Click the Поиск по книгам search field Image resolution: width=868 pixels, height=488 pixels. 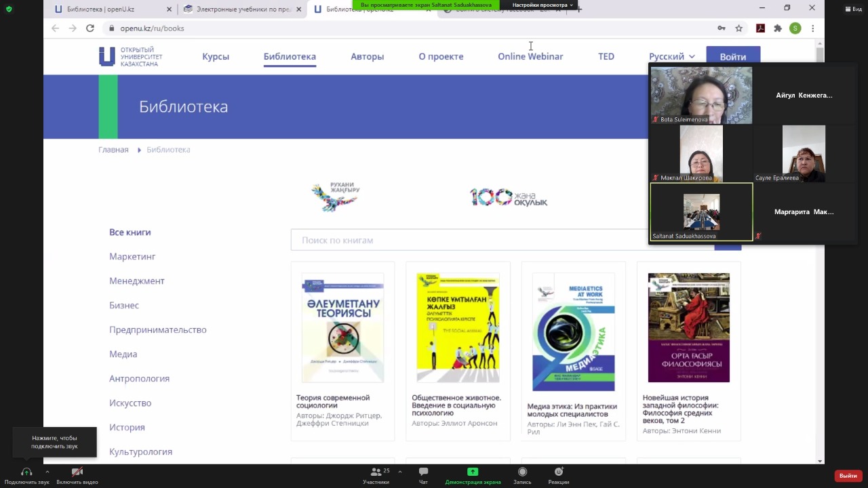click(x=468, y=240)
